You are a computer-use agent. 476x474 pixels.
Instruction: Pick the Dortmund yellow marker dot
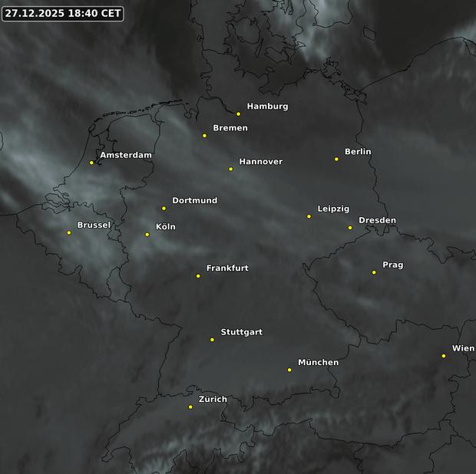[164, 208]
